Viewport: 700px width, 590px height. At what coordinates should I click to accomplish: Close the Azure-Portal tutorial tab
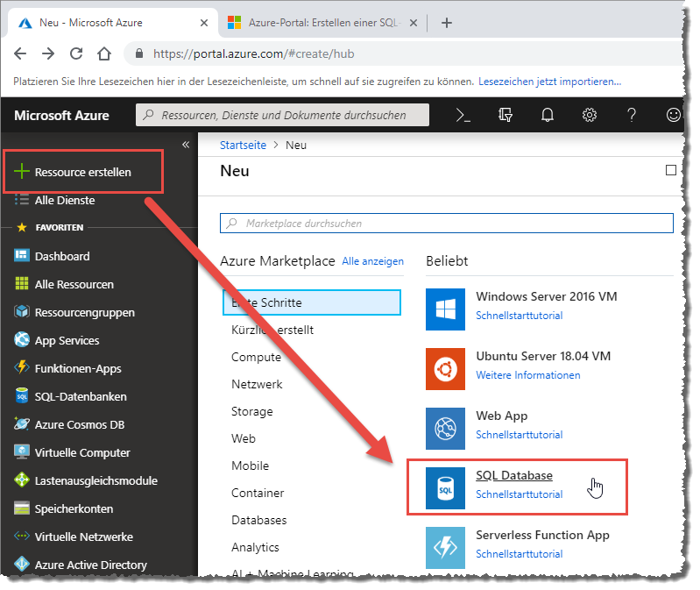click(414, 23)
